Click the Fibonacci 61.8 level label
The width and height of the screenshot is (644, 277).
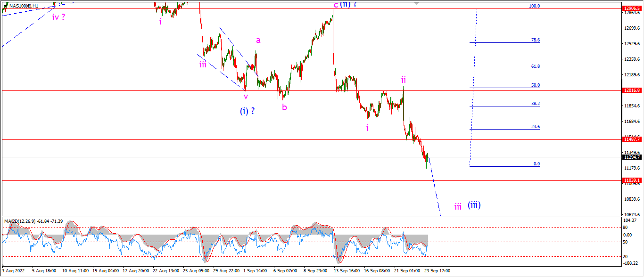pyautogui.click(x=535, y=66)
